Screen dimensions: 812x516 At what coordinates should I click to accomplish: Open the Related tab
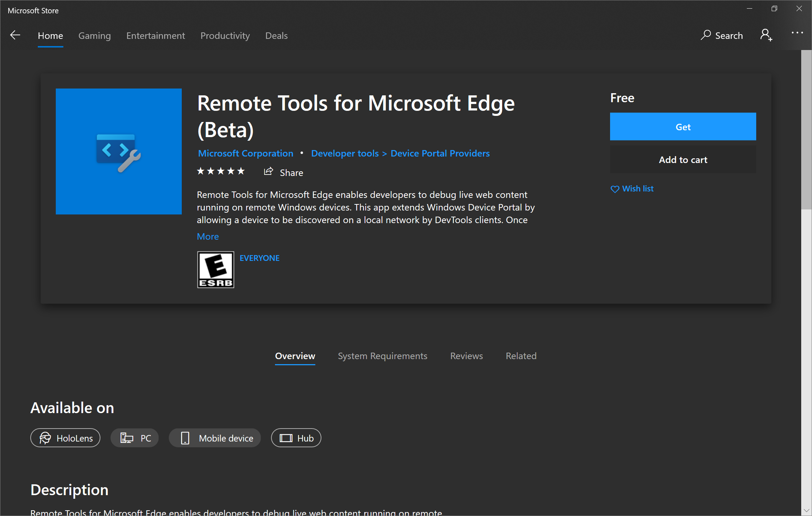pyautogui.click(x=520, y=356)
